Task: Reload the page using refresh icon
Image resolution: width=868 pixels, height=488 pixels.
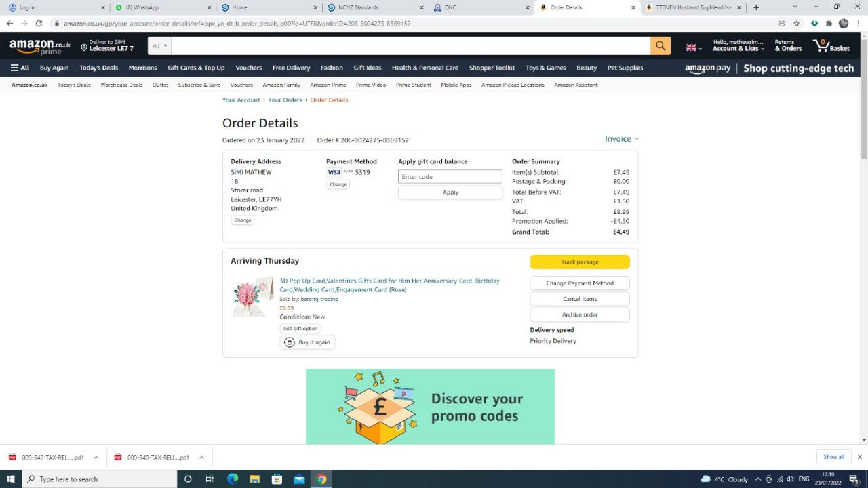Action: (39, 23)
